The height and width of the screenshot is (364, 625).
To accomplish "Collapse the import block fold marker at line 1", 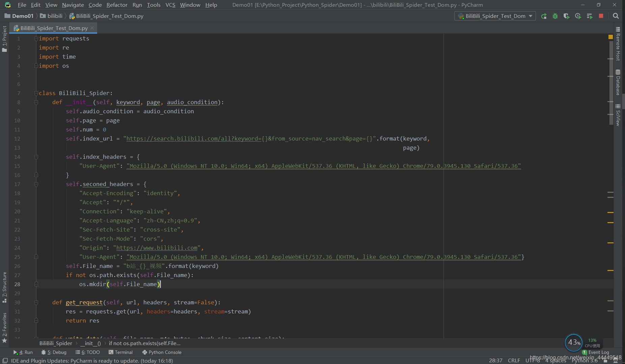I will (36, 39).
